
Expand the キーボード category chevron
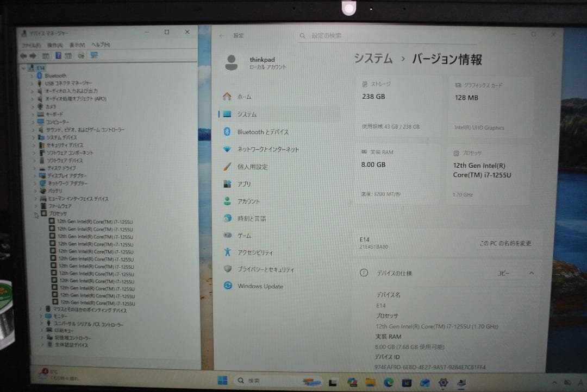[x=33, y=115]
